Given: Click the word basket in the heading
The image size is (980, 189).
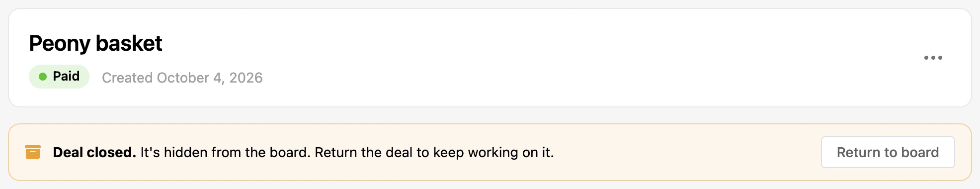Looking at the screenshot, I should [129, 44].
